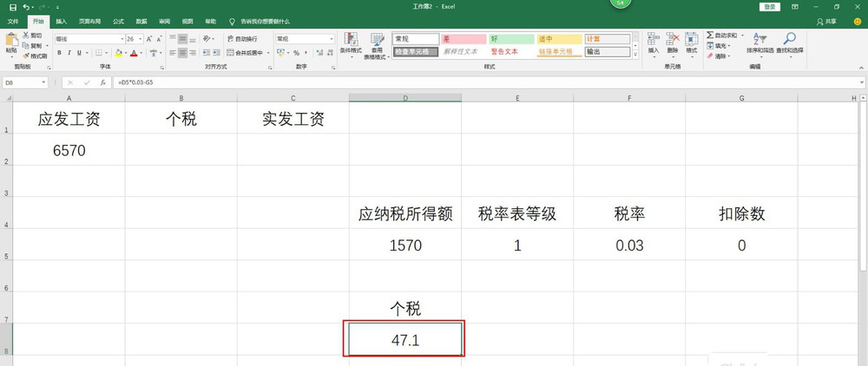Expand the number format dropdown (常规)

[331, 39]
